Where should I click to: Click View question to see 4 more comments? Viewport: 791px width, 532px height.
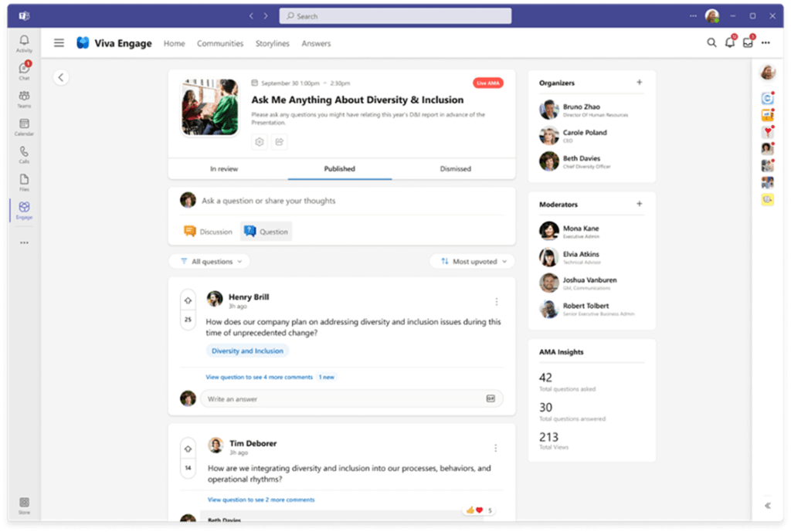(x=259, y=377)
